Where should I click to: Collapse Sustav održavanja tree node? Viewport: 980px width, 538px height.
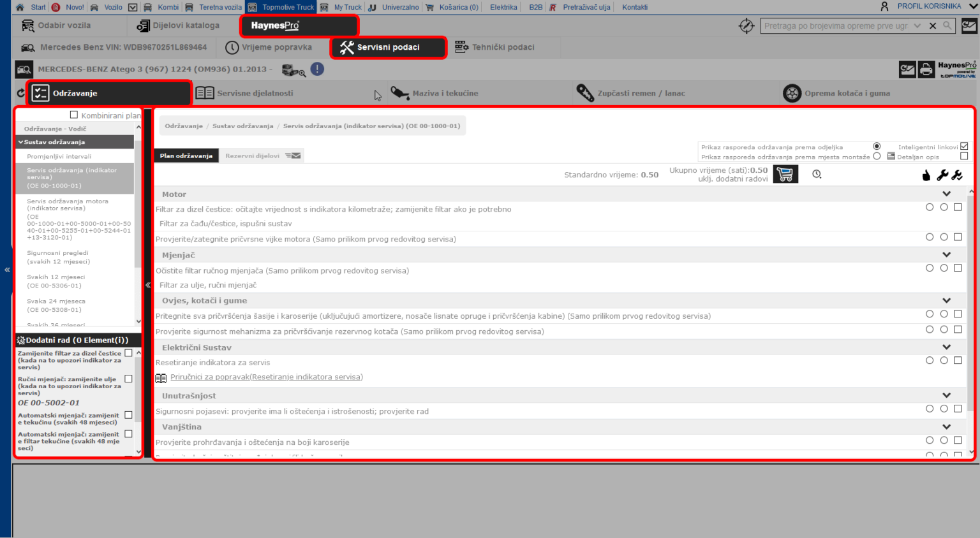click(20, 142)
